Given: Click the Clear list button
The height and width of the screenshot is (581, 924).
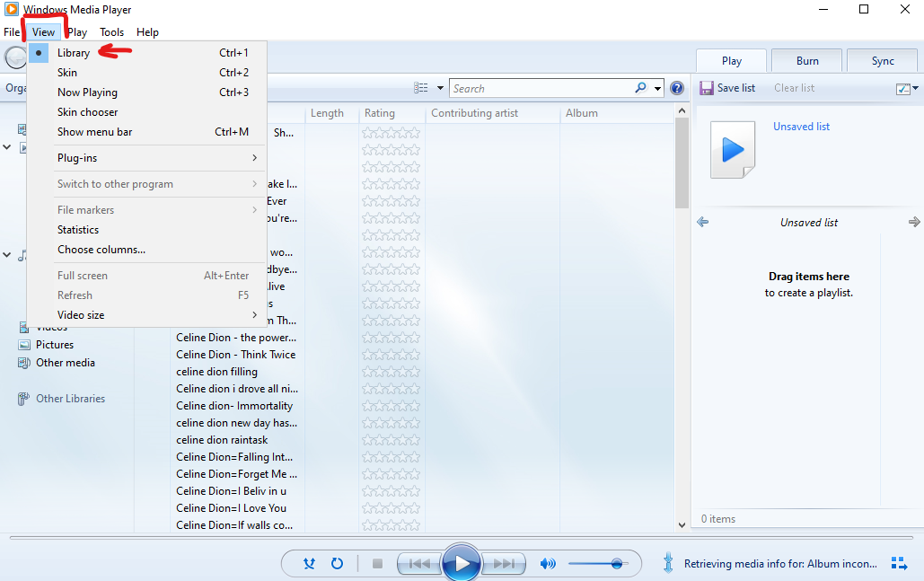Looking at the screenshot, I should point(794,88).
